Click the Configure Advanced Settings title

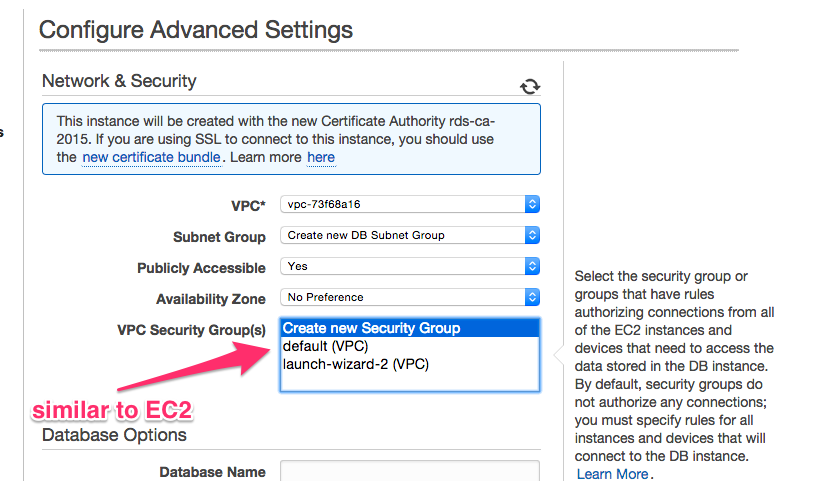click(x=196, y=29)
